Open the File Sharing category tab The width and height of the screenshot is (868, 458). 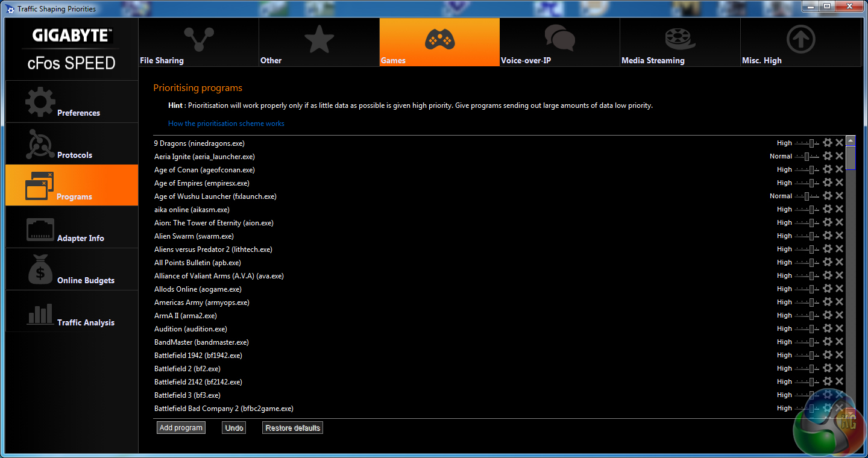click(x=198, y=42)
